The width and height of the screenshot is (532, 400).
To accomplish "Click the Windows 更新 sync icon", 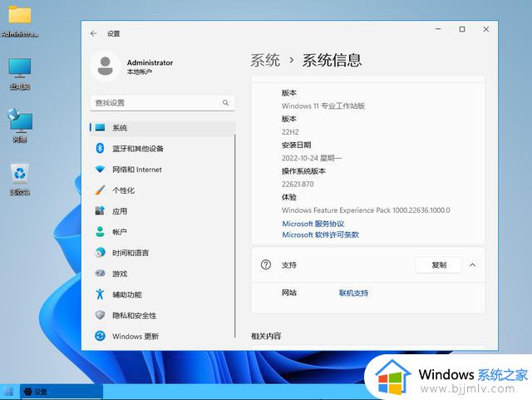I will (x=100, y=336).
